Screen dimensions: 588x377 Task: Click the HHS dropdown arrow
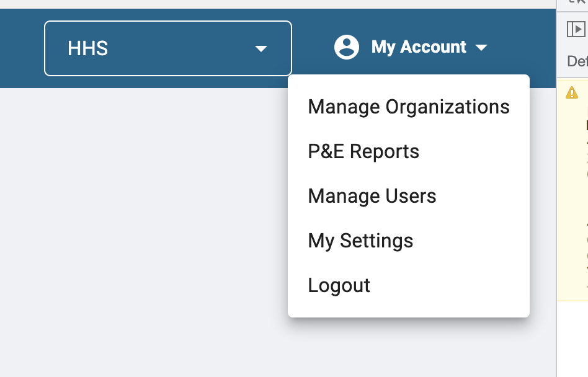coord(261,48)
